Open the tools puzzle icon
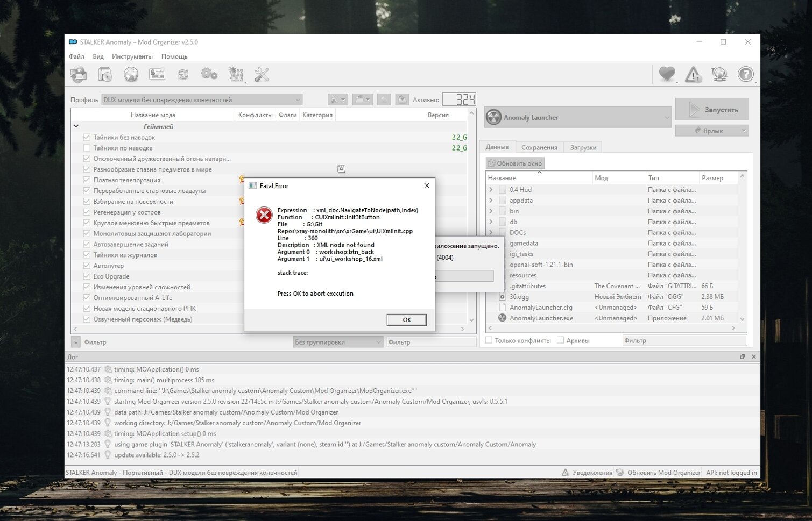 236,74
